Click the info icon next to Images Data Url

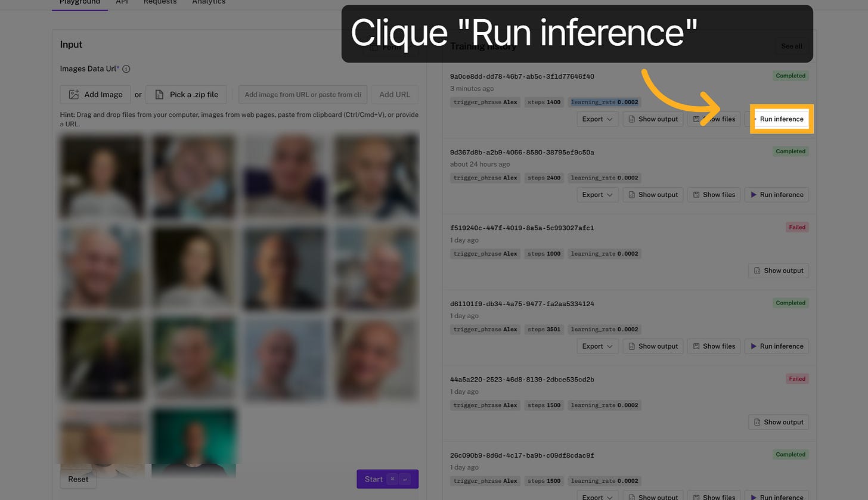tap(126, 69)
